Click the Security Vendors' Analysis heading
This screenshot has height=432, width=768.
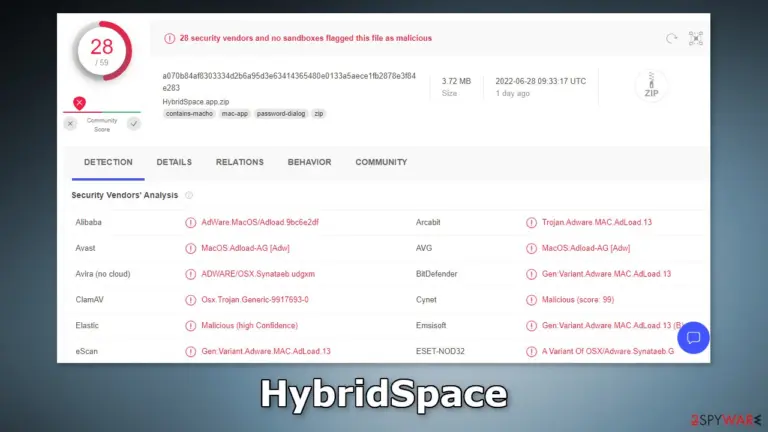(125, 195)
